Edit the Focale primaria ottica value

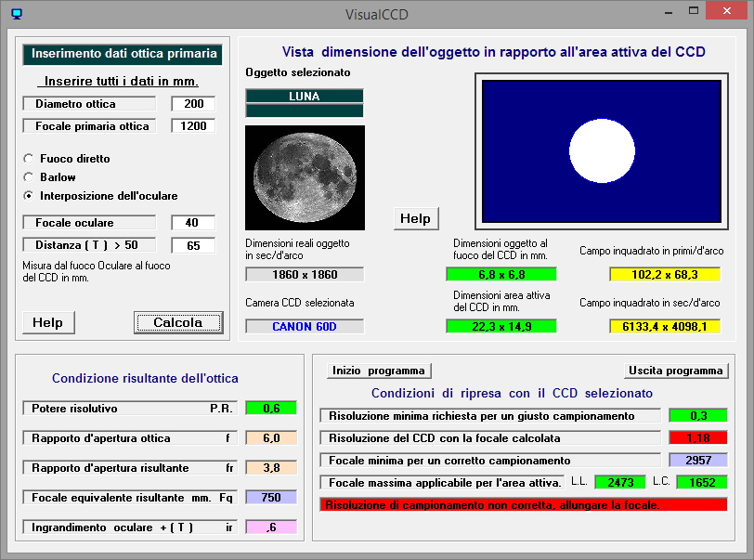[193, 125]
